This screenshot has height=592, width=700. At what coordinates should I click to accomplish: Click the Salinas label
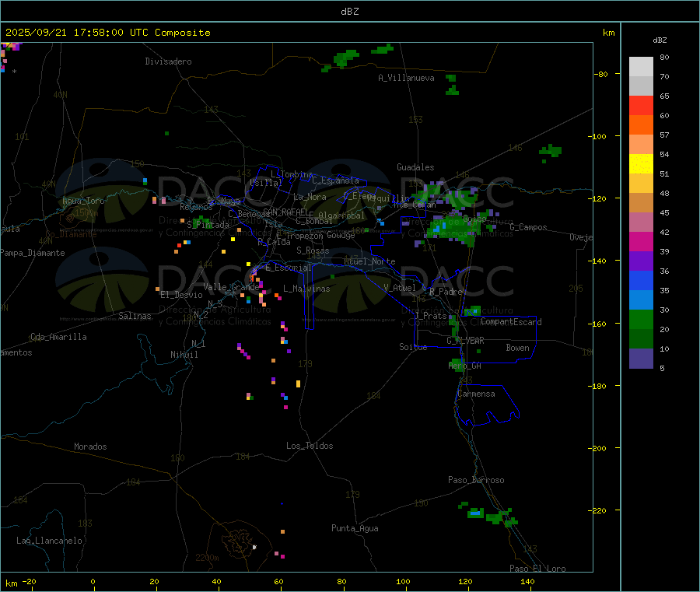(135, 316)
